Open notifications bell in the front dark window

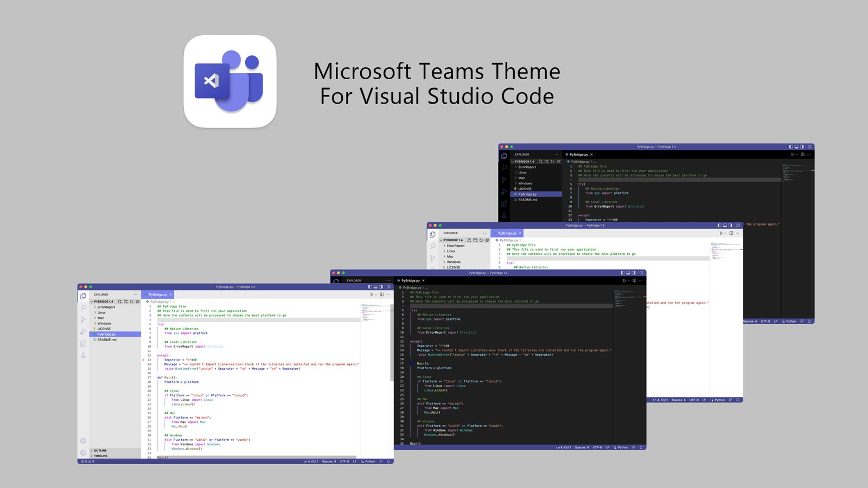pyautogui.click(x=641, y=447)
